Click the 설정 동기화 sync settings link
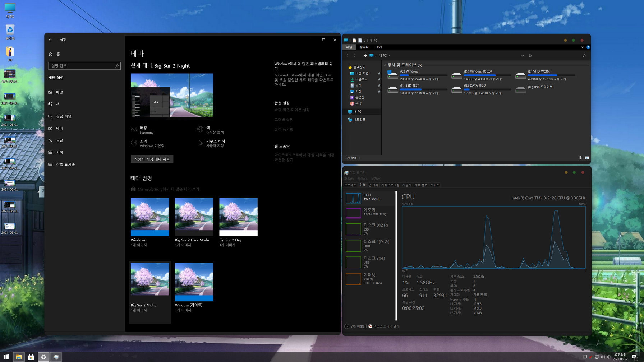This screenshot has width=644, height=362. click(284, 129)
